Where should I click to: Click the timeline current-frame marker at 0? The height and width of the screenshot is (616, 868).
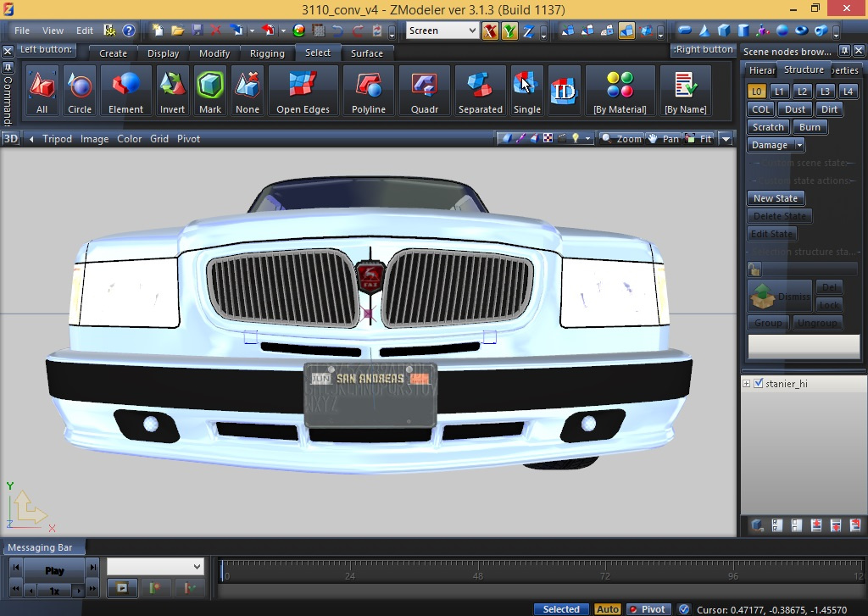point(222,571)
